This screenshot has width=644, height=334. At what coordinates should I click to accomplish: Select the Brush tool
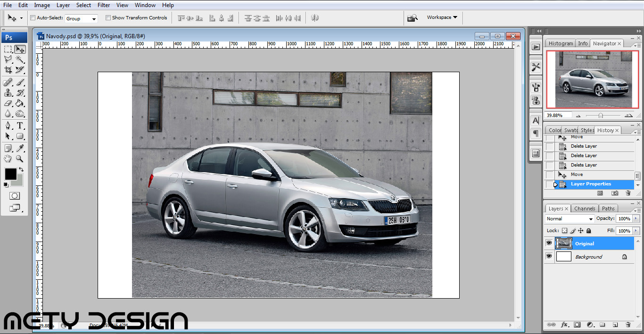tap(20, 83)
